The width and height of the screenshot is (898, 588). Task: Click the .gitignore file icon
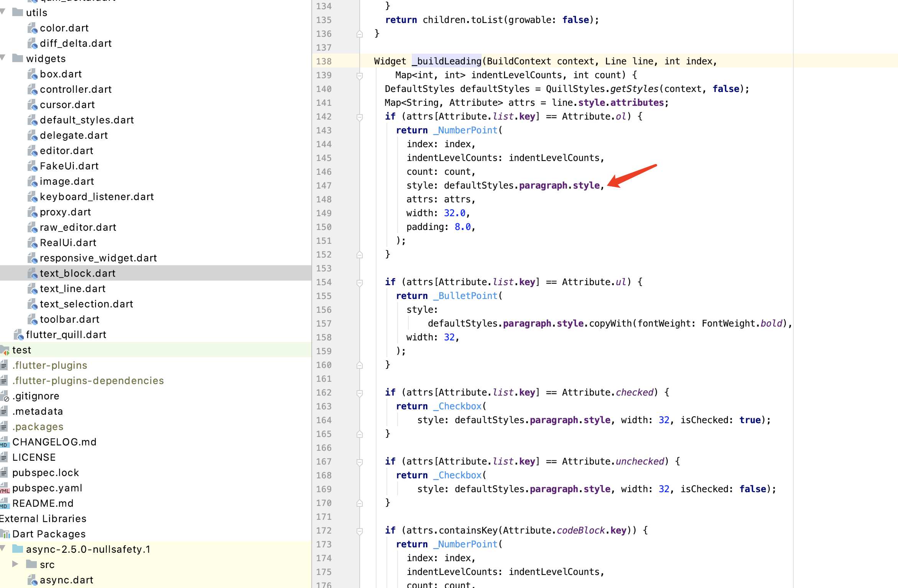pos(5,396)
